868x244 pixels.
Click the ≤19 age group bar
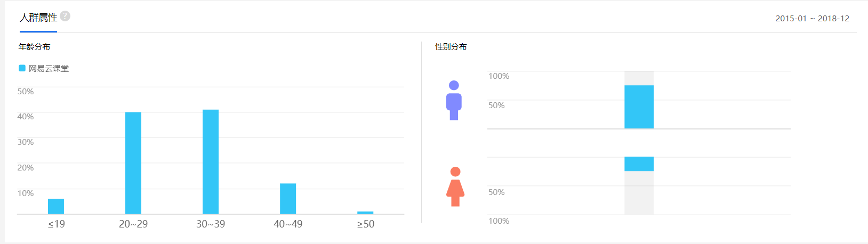click(56, 206)
